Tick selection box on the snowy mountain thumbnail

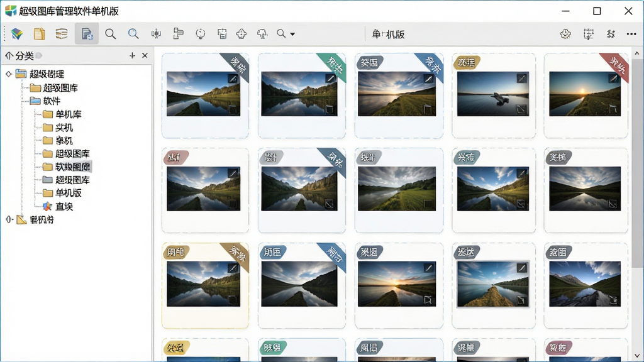coord(613,300)
